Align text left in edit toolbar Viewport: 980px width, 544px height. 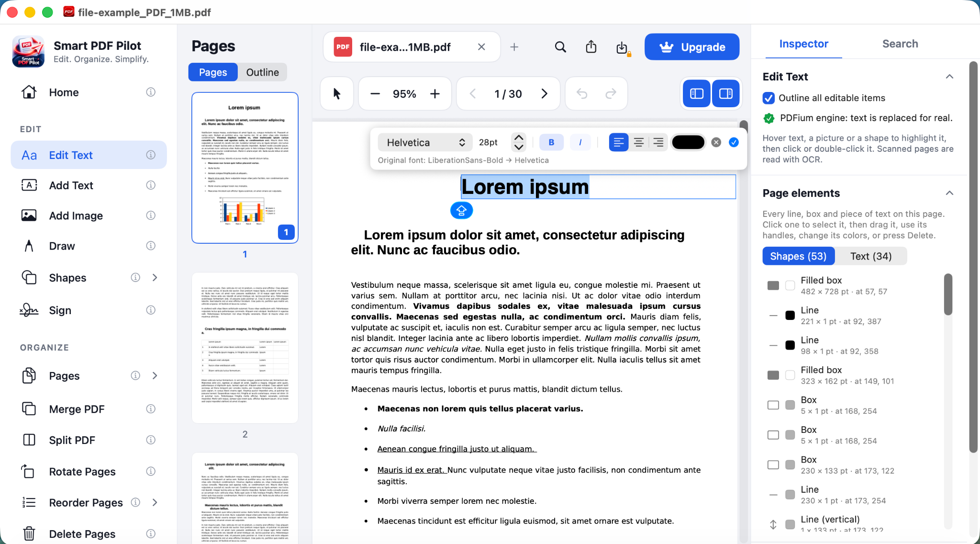[618, 142]
